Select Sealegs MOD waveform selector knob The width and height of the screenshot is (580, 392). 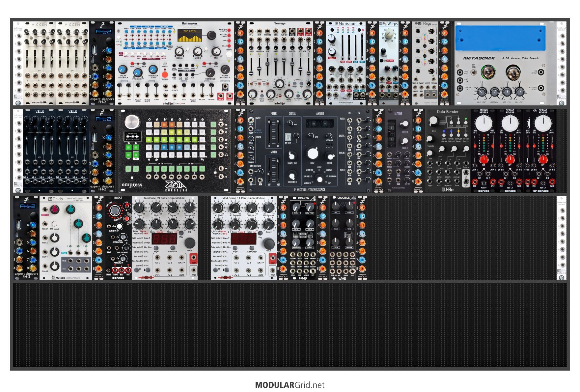tap(280, 84)
